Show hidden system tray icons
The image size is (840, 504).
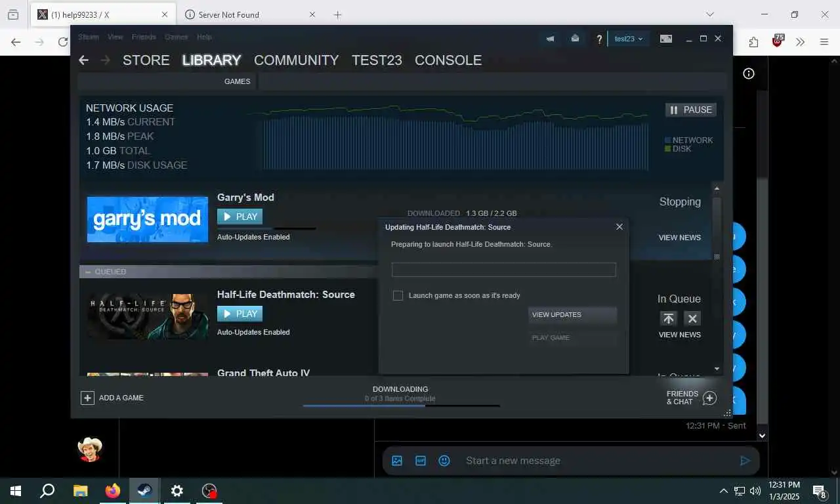click(723, 491)
